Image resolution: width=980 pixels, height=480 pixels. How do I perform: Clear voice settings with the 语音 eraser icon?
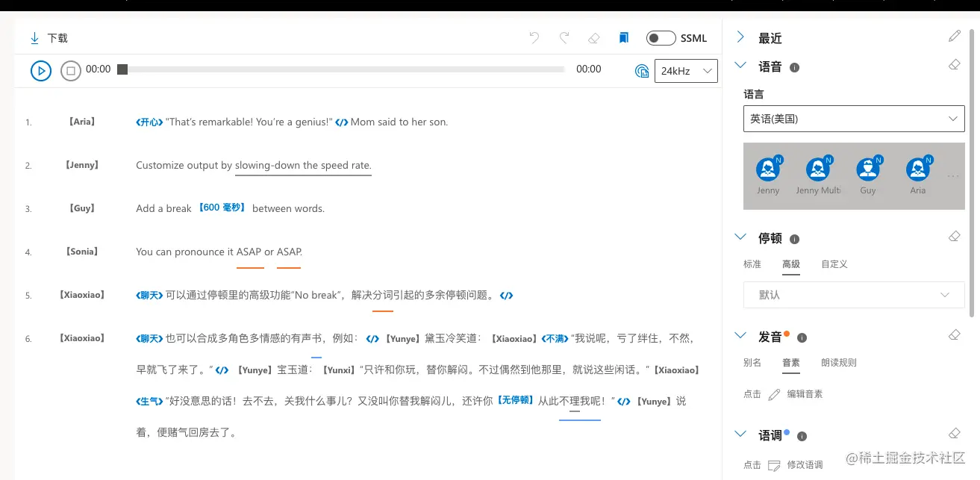coord(954,65)
